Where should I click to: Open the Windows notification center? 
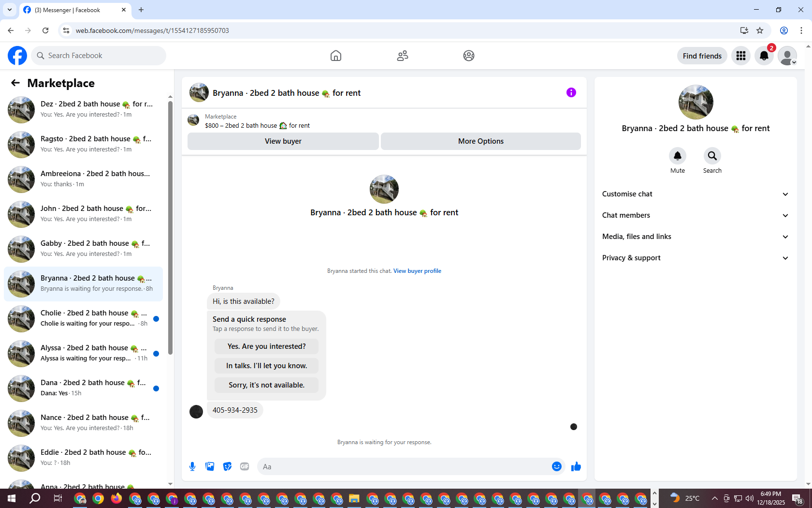tap(798, 498)
